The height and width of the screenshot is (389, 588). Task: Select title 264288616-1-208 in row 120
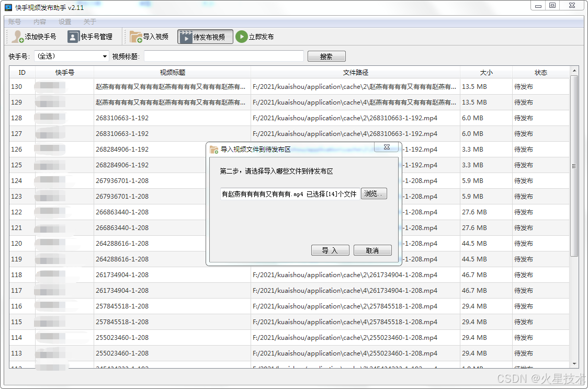pos(122,244)
